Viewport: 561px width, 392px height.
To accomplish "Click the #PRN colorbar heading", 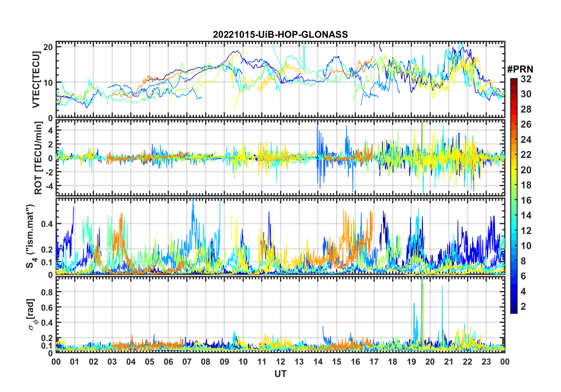I will (x=520, y=69).
